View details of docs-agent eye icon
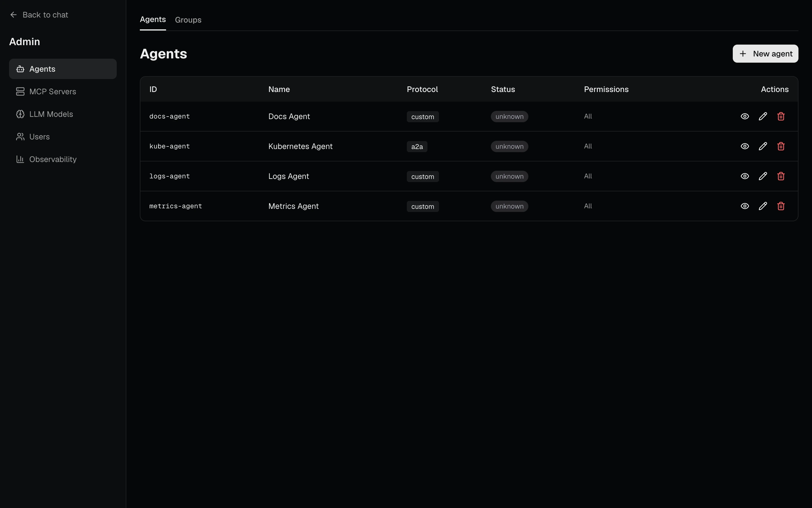This screenshot has width=812, height=508. coord(745,116)
